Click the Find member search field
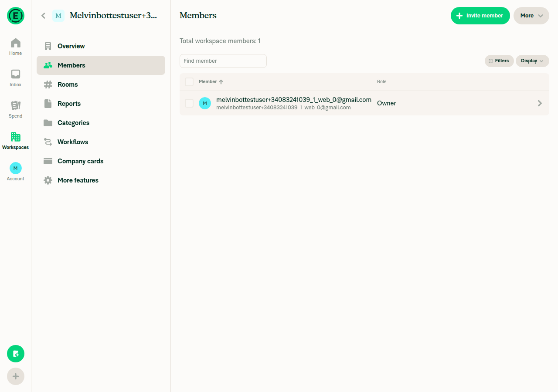 click(x=223, y=61)
